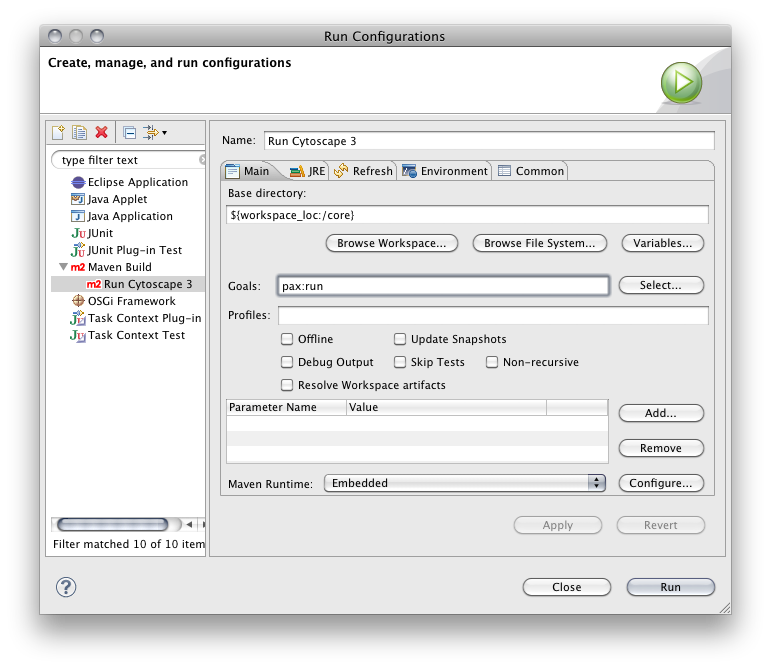
Task: Click the Configure runtime button
Action: (x=661, y=483)
